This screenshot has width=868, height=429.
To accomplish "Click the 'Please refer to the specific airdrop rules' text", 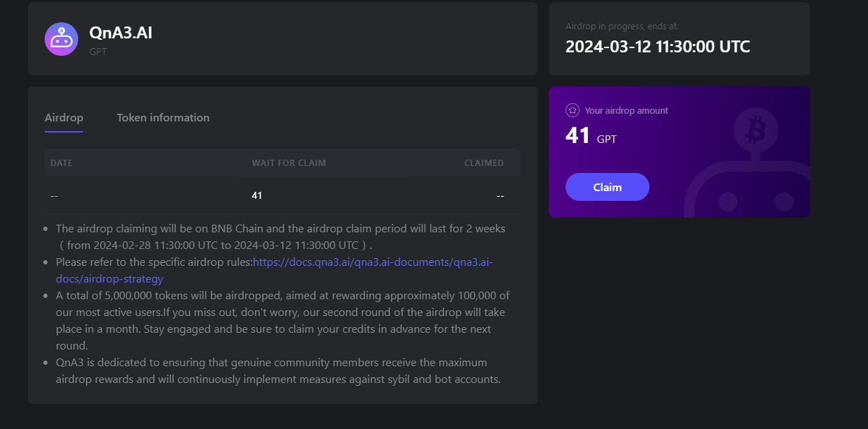I will [154, 262].
